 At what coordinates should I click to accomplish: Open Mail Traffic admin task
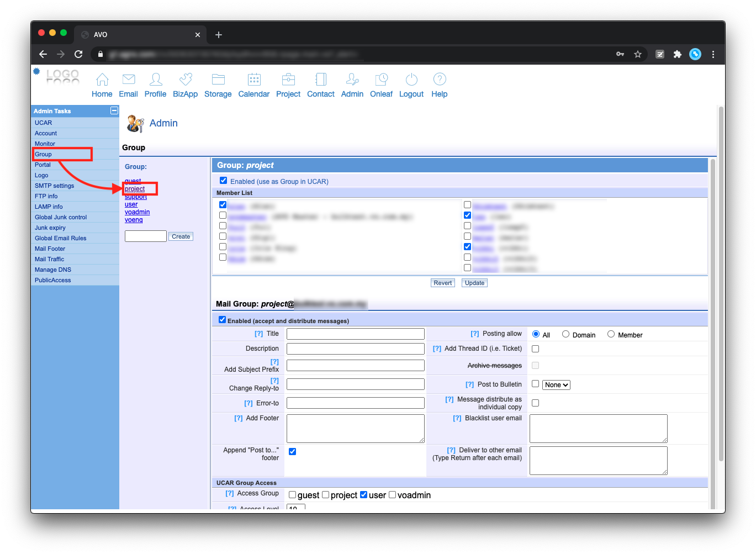coord(49,259)
